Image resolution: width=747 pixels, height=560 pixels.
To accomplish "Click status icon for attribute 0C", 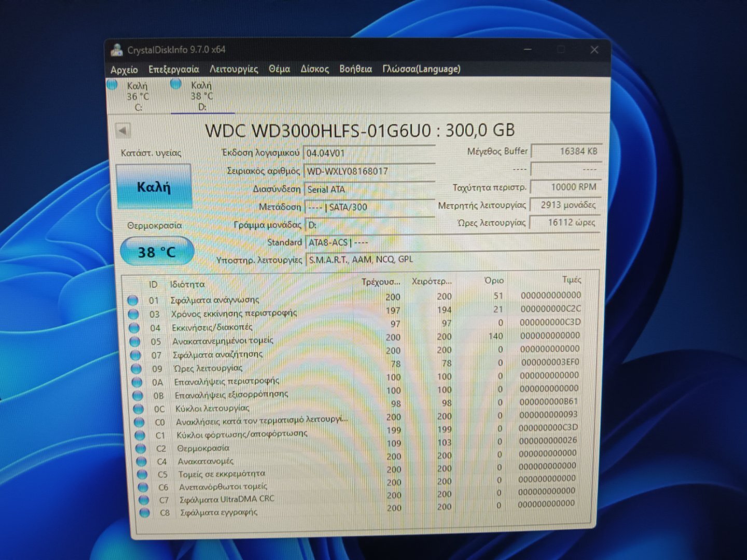I will tap(139, 409).
